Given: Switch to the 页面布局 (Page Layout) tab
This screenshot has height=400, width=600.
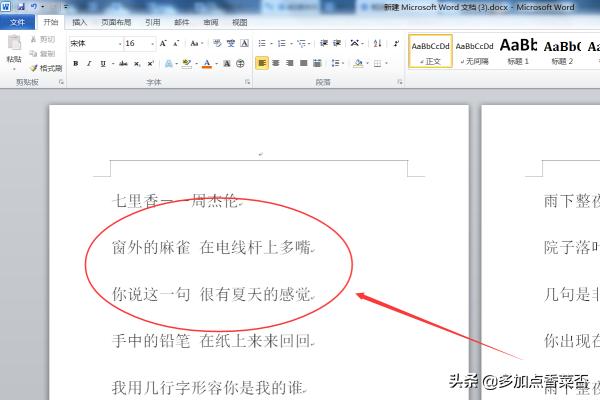Looking at the screenshot, I should (x=116, y=22).
